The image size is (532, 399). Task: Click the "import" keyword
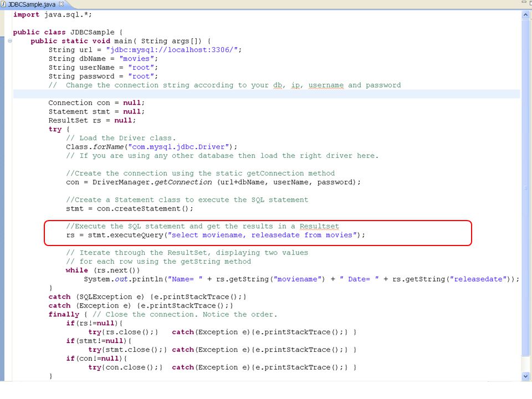tap(26, 14)
